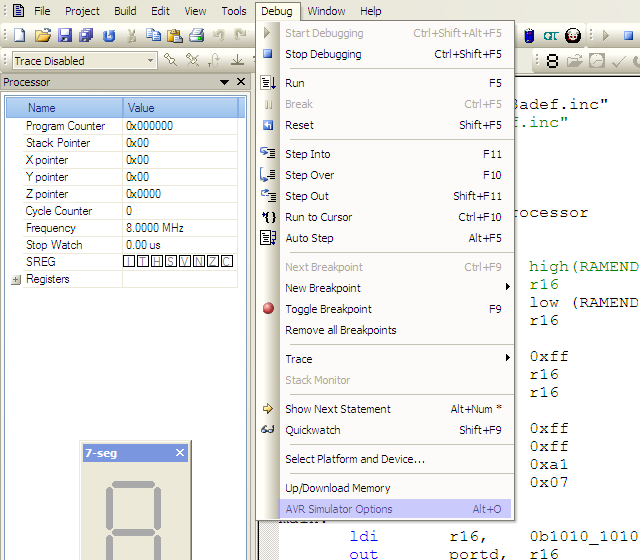Open the Trace Disabled dropdown

click(150, 61)
